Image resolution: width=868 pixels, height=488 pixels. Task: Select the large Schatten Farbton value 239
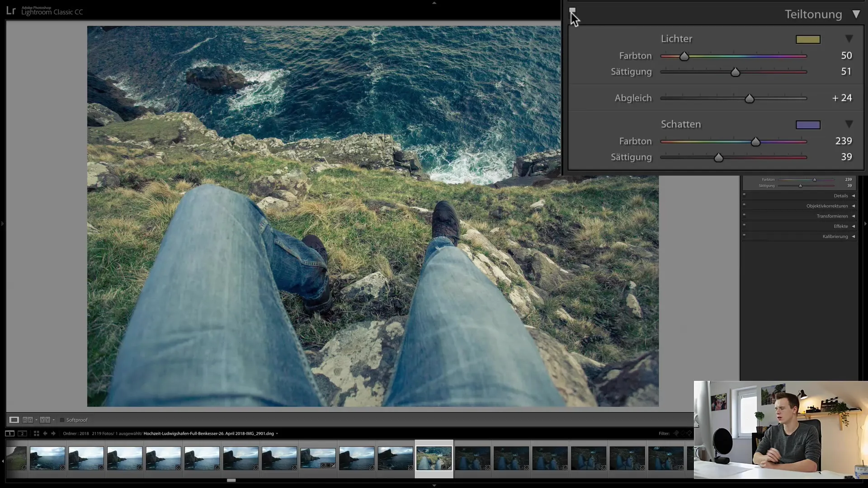pos(844,141)
